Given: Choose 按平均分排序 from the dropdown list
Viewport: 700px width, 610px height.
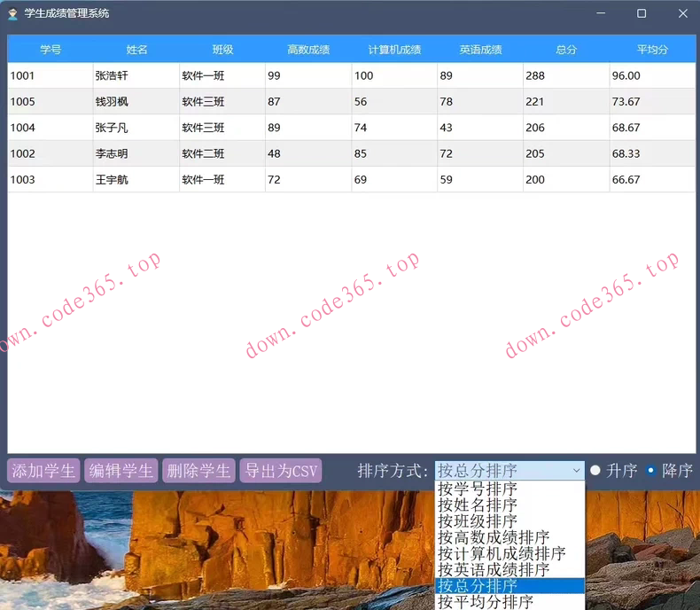Looking at the screenshot, I should click(x=509, y=601).
